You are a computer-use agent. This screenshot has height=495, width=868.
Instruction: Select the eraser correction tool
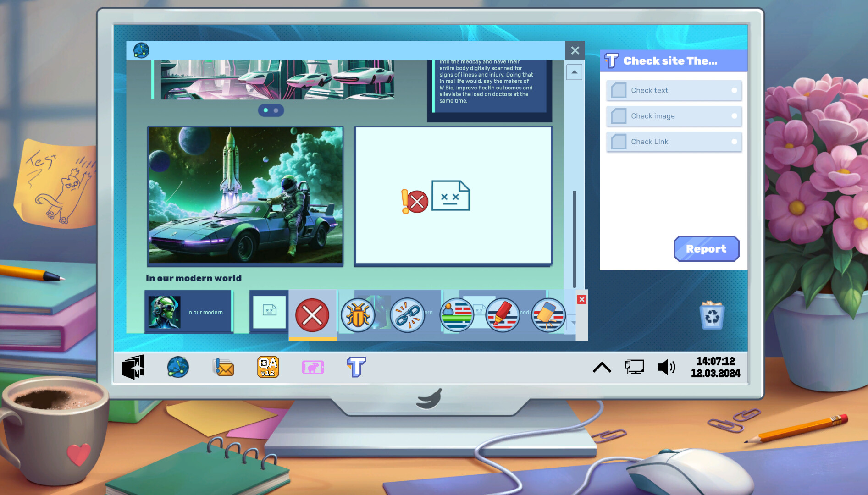point(548,315)
